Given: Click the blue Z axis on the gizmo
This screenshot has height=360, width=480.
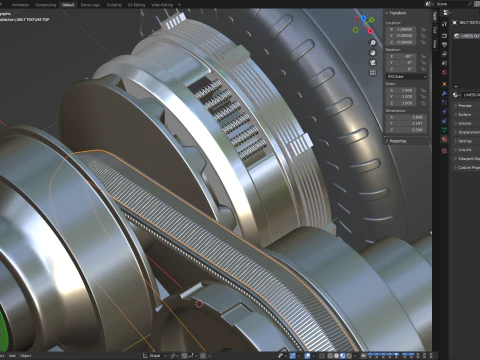Looking at the screenshot, I should 364,18.
